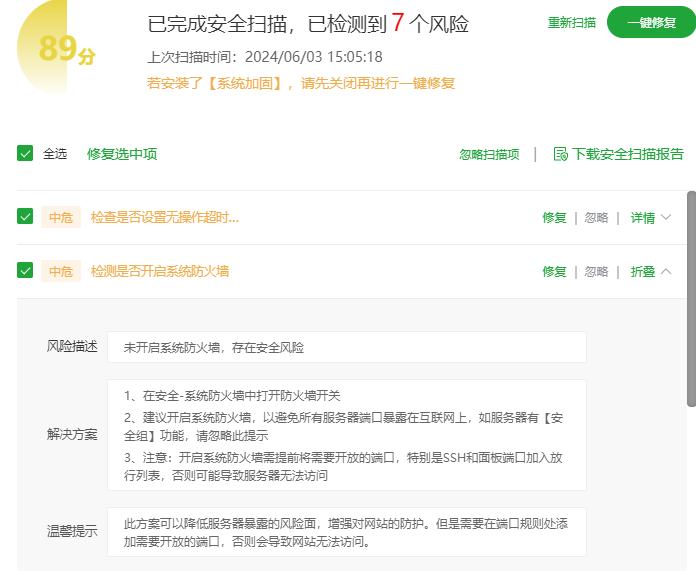696x573 pixels.
Task: Click the 89分 score circle
Action: click(x=66, y=48)
